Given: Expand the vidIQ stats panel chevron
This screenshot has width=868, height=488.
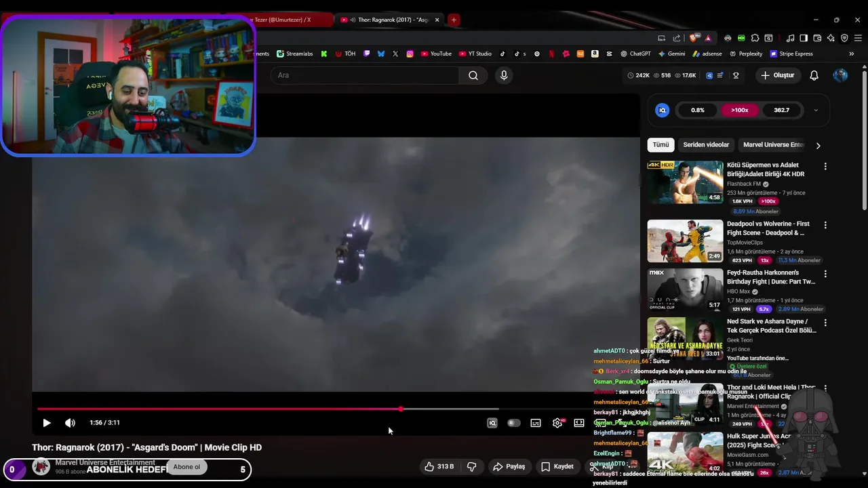Looking at the screenshot, I should tap(816, 110).
